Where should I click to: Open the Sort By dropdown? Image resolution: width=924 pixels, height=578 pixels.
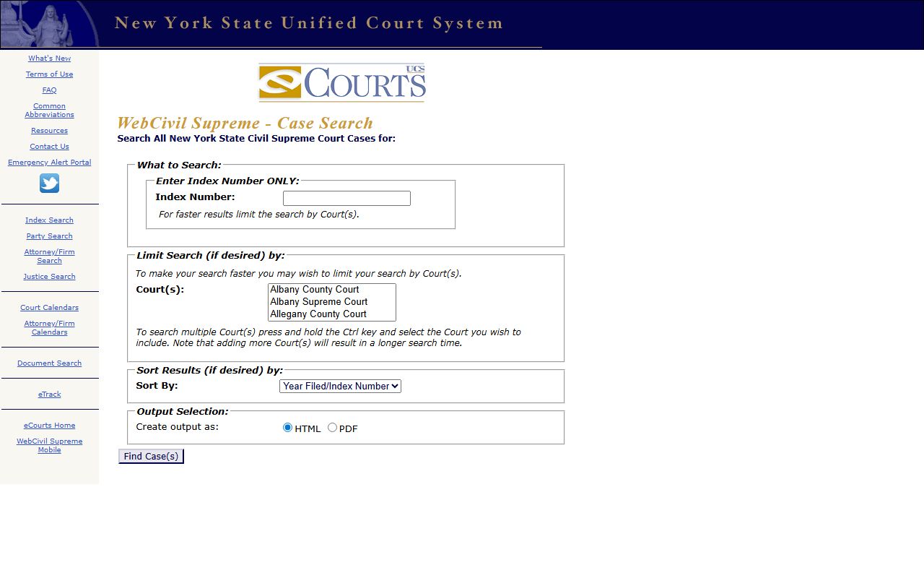click(340, 387)
